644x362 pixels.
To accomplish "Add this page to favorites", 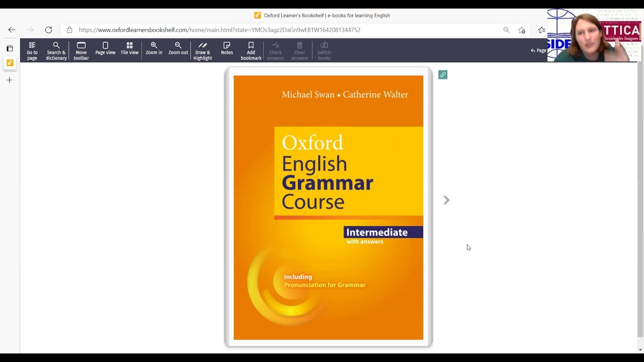I will (x=522, y=30).
